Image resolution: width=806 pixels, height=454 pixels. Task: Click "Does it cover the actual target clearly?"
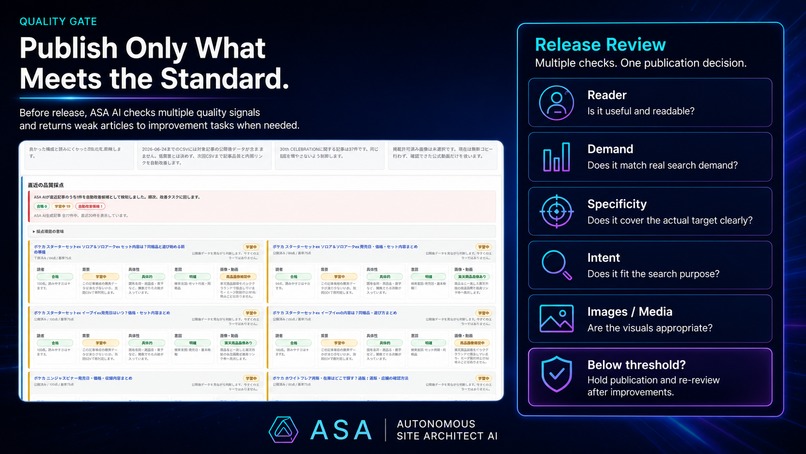coord(670,220)
